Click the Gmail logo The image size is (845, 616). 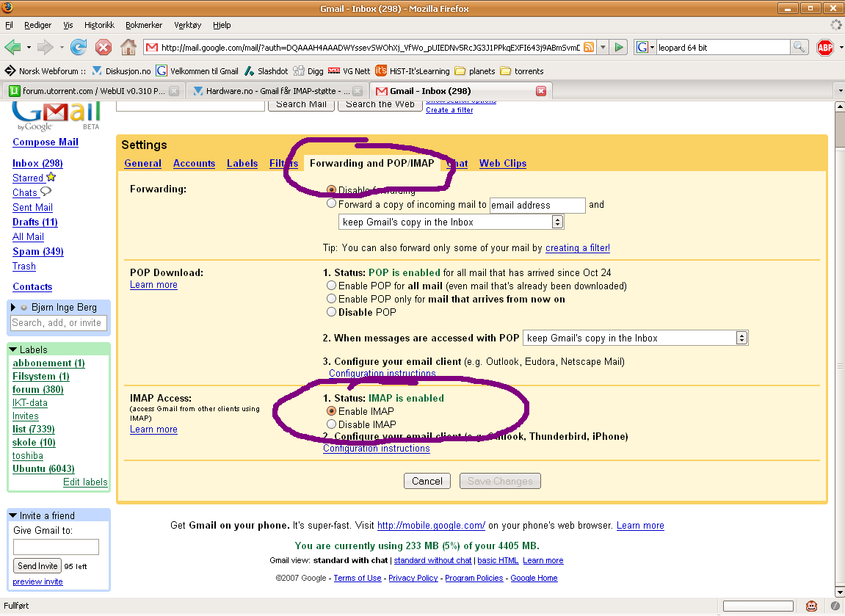coord(56,115)
